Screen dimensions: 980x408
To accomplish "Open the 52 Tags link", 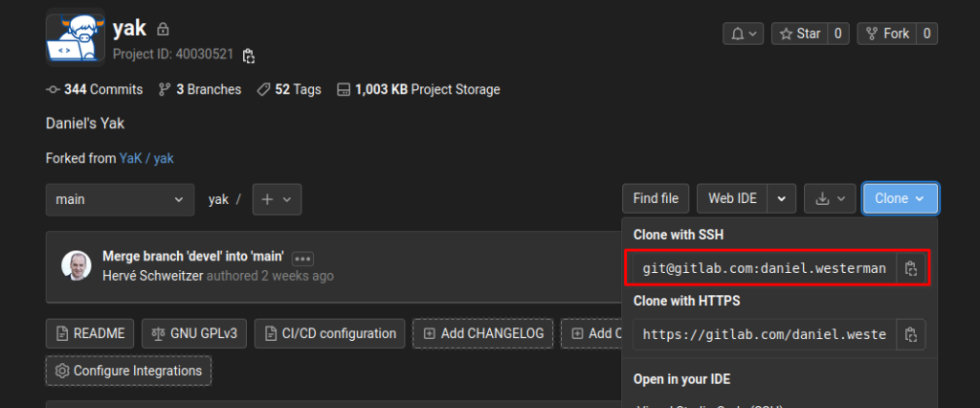I will pos(289,89).
